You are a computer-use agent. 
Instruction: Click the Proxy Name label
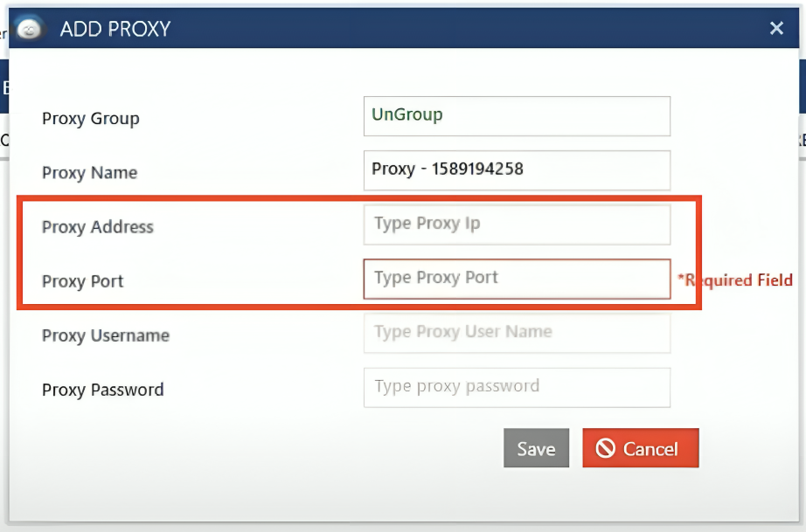89,173
